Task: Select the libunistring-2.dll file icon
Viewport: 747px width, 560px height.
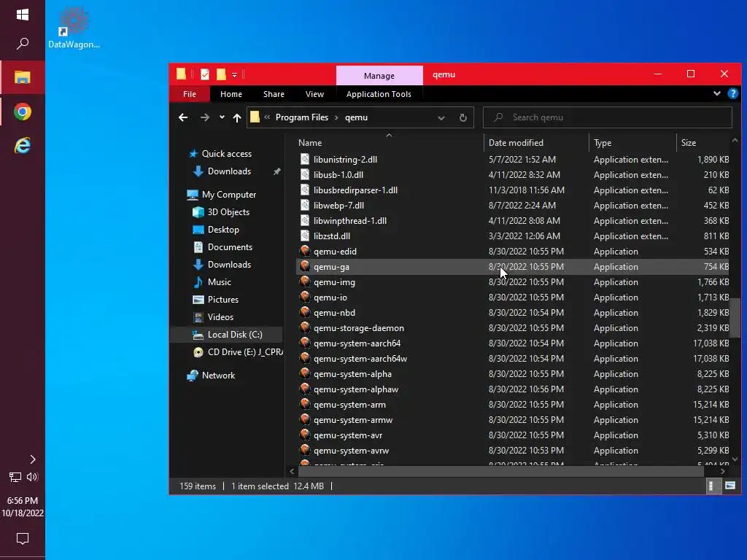Action: [305, 160]
